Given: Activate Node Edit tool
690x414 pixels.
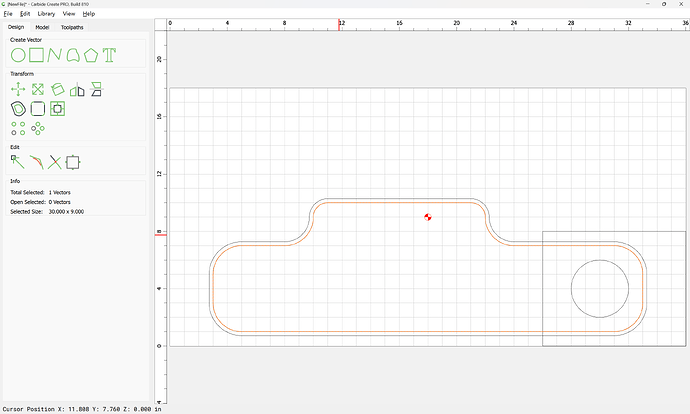Looking at the screenshot, I should pos(18,162).
